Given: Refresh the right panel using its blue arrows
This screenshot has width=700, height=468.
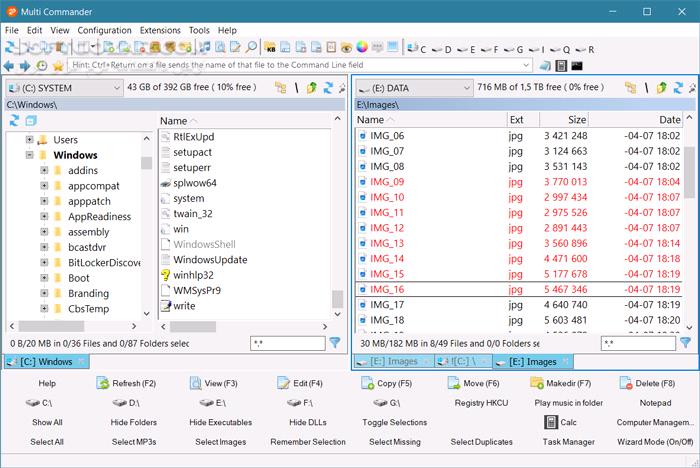Looking at the screenshot, I should 678,88.
